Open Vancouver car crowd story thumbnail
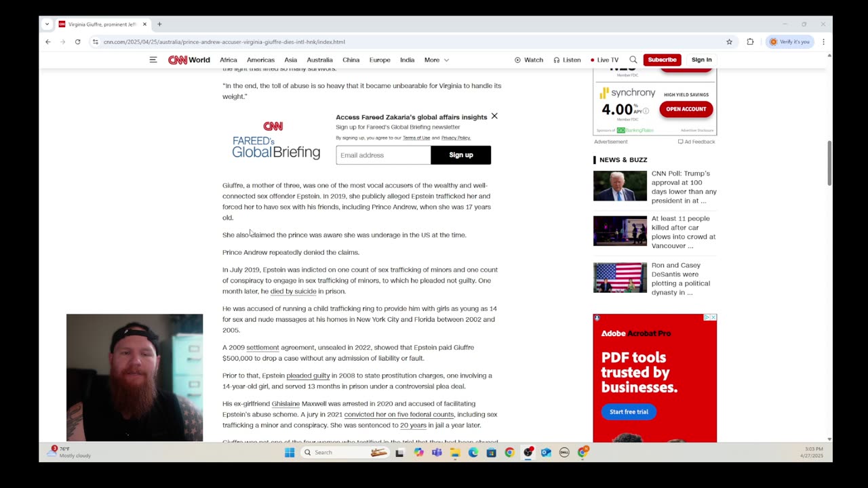Viewport: 868px width, 488px height. [620, 231]
